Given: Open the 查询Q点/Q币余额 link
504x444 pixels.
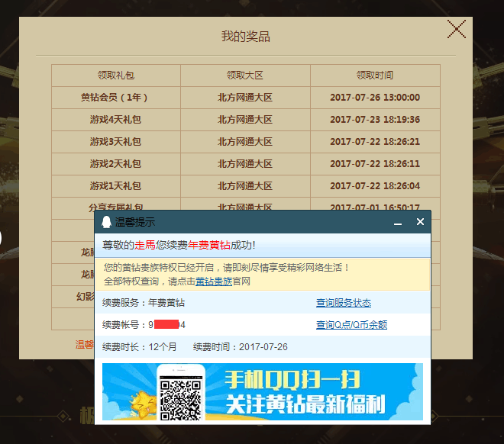Looking at the screenshot, I should (351, 324).
